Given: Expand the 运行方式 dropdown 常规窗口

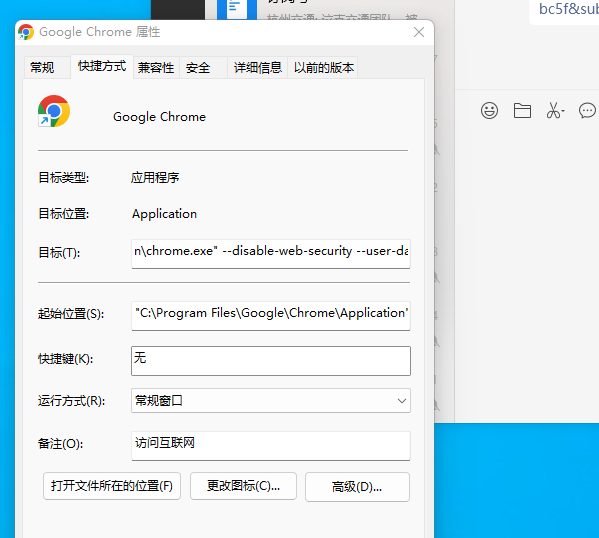Looking at the screenshot, I should tap(271, 400).
